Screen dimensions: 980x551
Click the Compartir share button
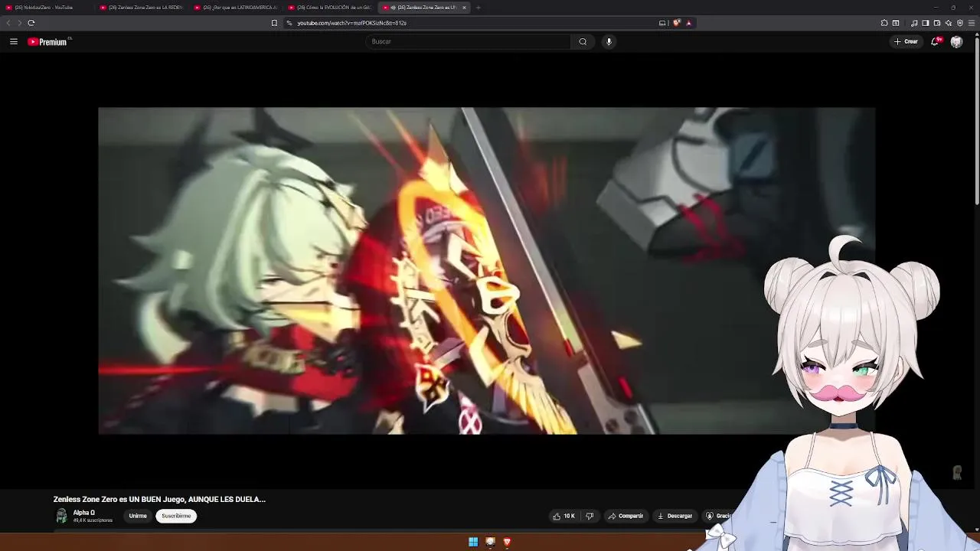(x=626, y=516)
